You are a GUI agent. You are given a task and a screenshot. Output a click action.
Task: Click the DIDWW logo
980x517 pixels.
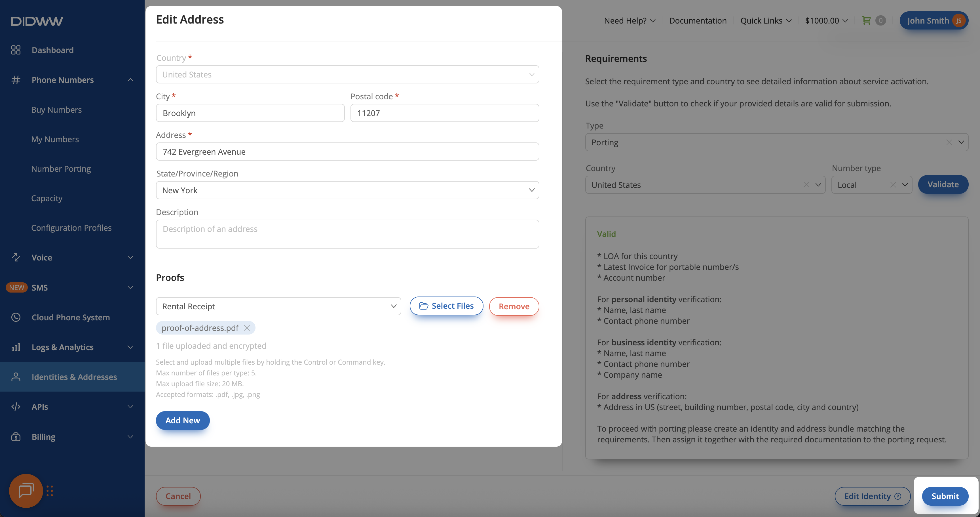[x=37, y=21]
